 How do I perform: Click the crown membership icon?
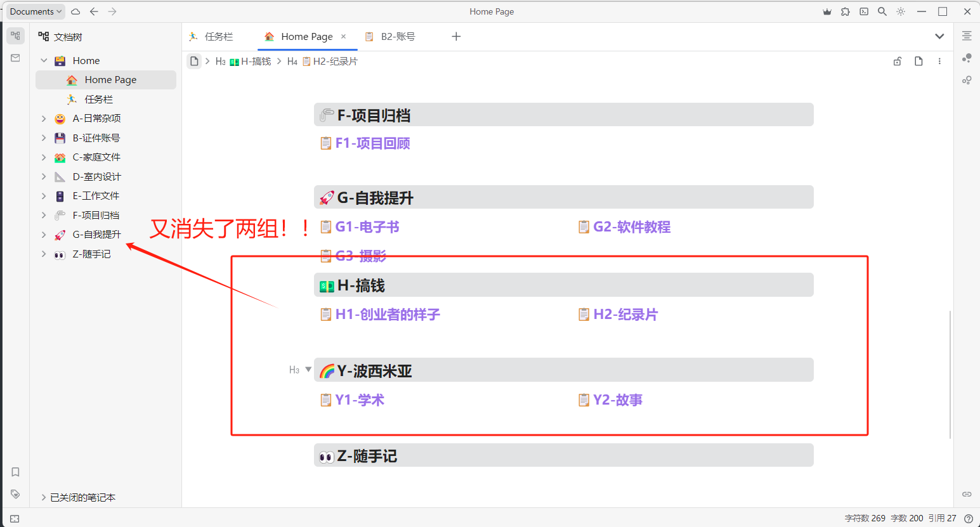(827, 11)
